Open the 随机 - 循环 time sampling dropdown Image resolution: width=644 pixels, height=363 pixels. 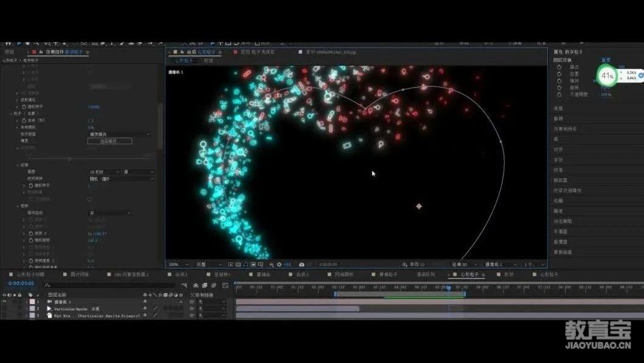pyautogui.click(x=121, y=179)
